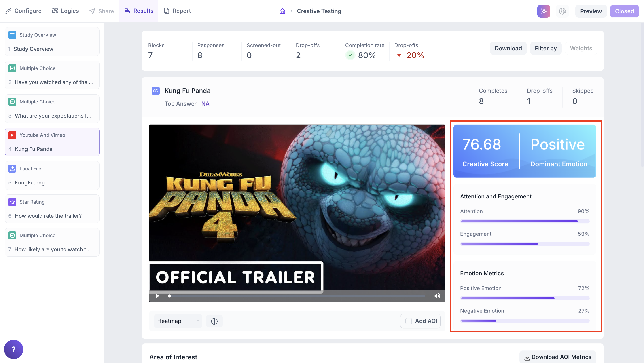Click the Download button
This screenshot has height=363, width=644.
(x=508, y=48)
